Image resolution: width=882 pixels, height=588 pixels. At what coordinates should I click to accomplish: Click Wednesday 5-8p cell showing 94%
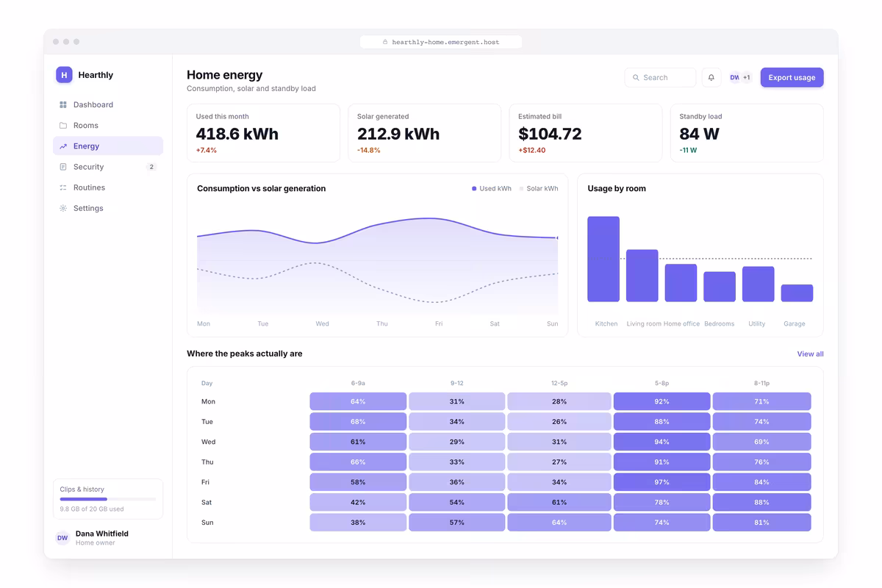coord(661,442)
